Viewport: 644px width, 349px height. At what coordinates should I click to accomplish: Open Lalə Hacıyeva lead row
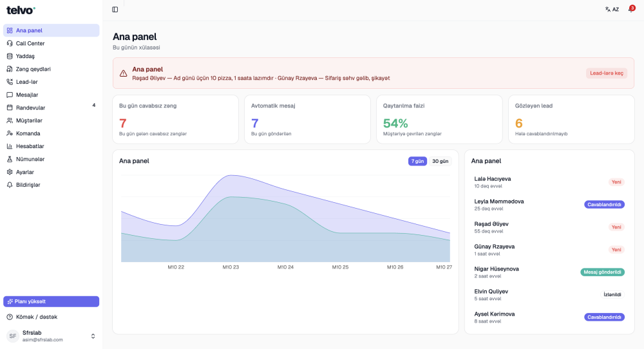pyautogui.click(x=549, y=182)
